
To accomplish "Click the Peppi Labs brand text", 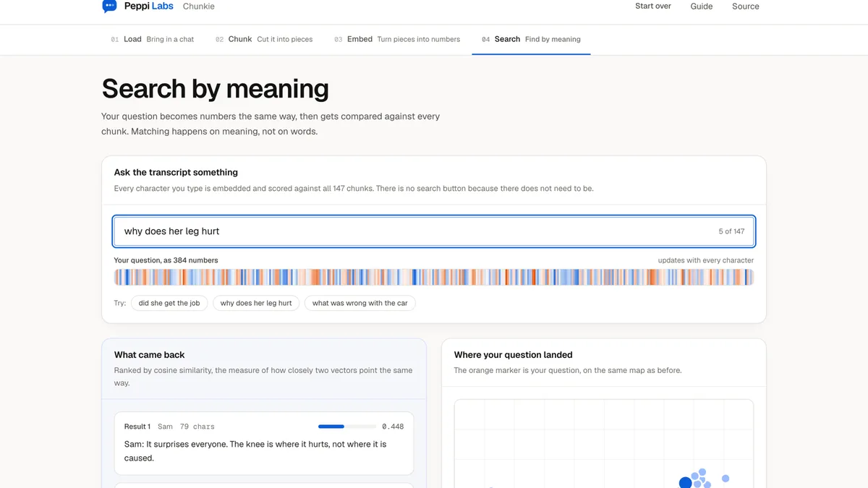I will point(149,7).
